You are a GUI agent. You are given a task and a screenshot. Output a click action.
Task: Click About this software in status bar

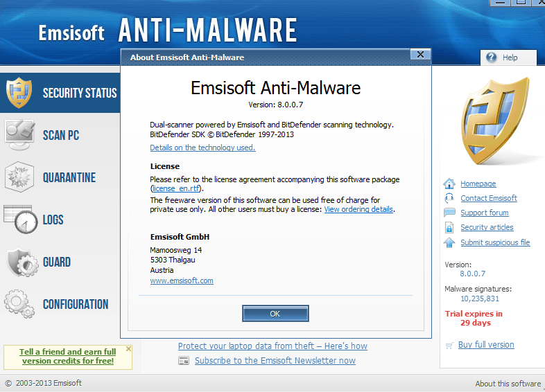[508, 383]
